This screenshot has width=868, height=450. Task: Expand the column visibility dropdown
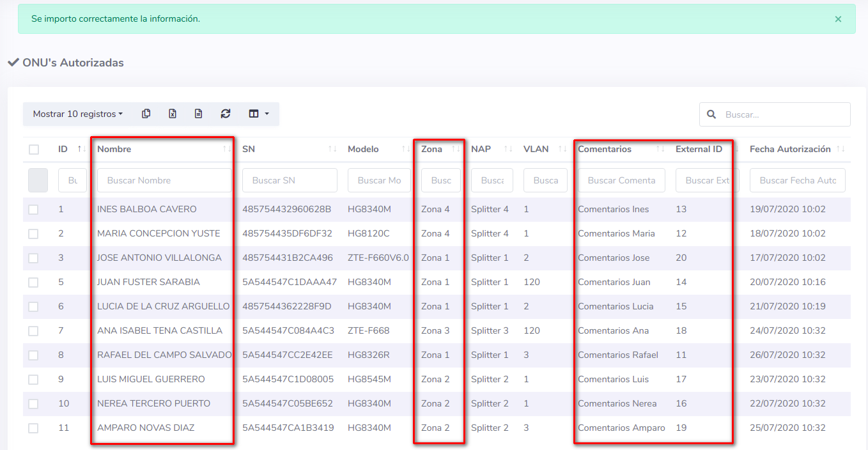(258, 114)
